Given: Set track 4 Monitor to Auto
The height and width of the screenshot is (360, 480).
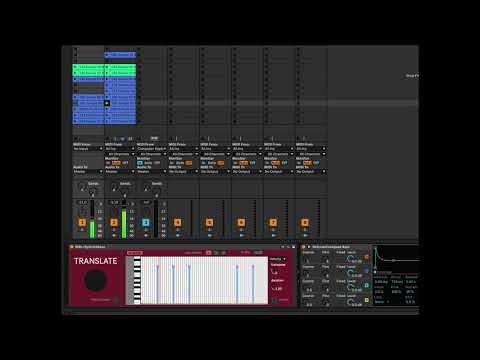Looking at the screenshot, I should (180, 163).
